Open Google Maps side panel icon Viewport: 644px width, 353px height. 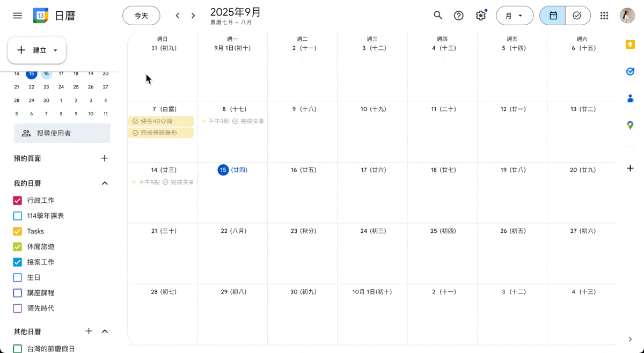[x=630, y=125]
